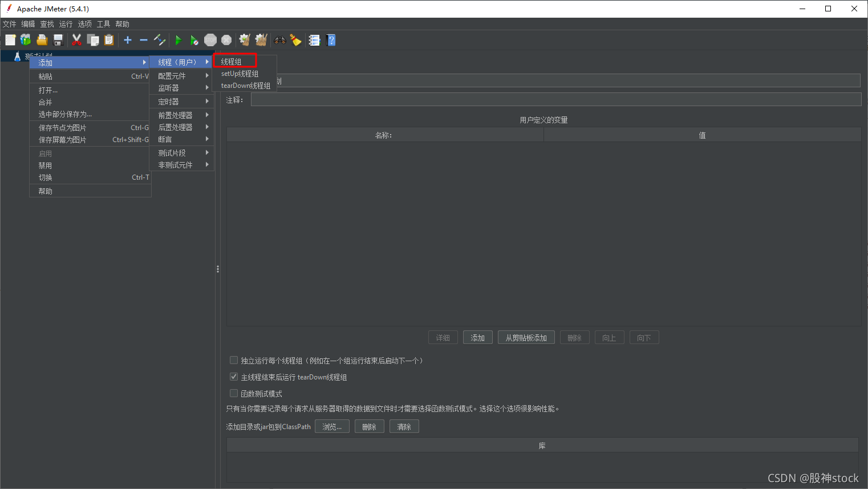The height and width of the screenshot is (489, 868).
Task: Choose 帮助 in context menu
Action: click(x=90, y=191)
